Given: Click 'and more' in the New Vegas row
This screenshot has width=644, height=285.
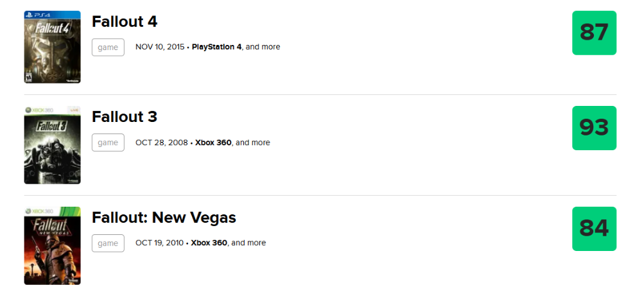Looking at the screenshot, I should (249, 243).
